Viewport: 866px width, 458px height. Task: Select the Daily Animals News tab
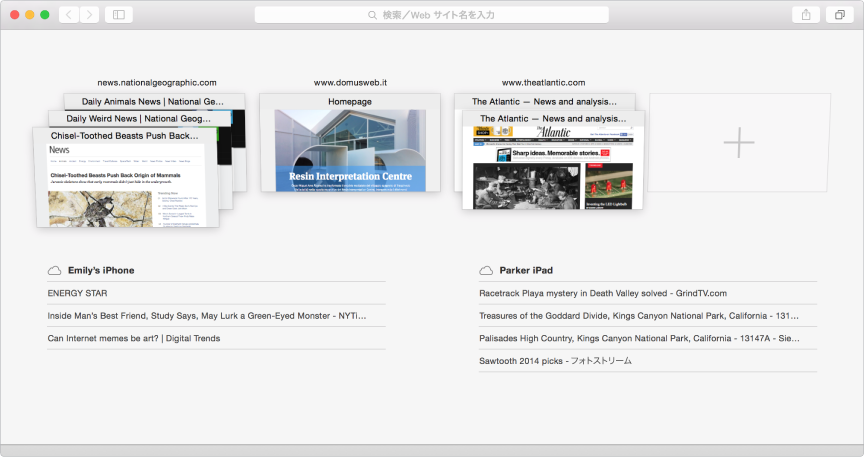point(154,102)
